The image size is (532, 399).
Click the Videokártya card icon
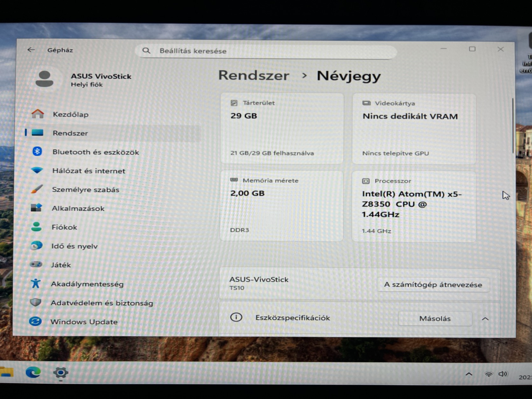(367, 103)
